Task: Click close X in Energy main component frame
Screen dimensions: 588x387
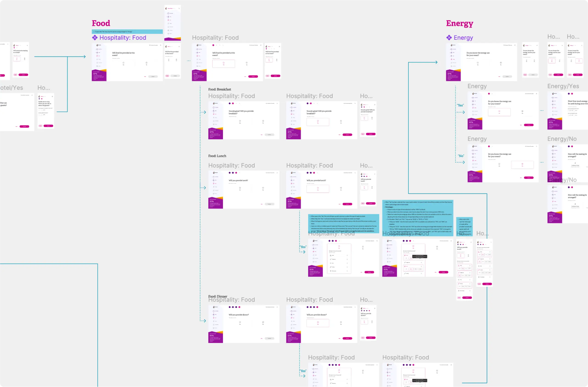Action: tap(515, 45)
